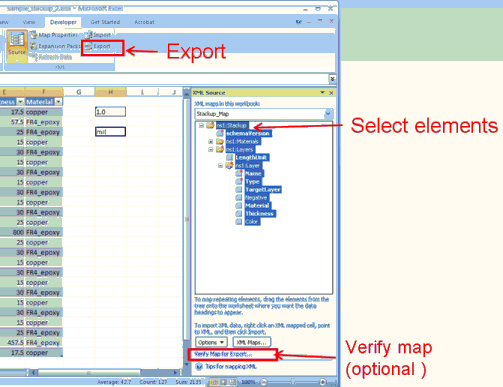Collapse the ns1:Stackup tree node
The height and width of the screenshot is (387, 503).
(201, 125)
